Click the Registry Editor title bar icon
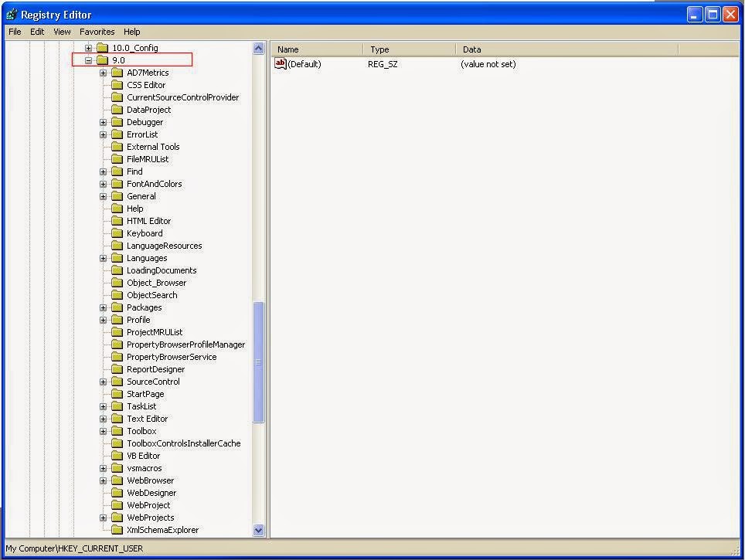 pyautogui.click(x=12, y=15)
